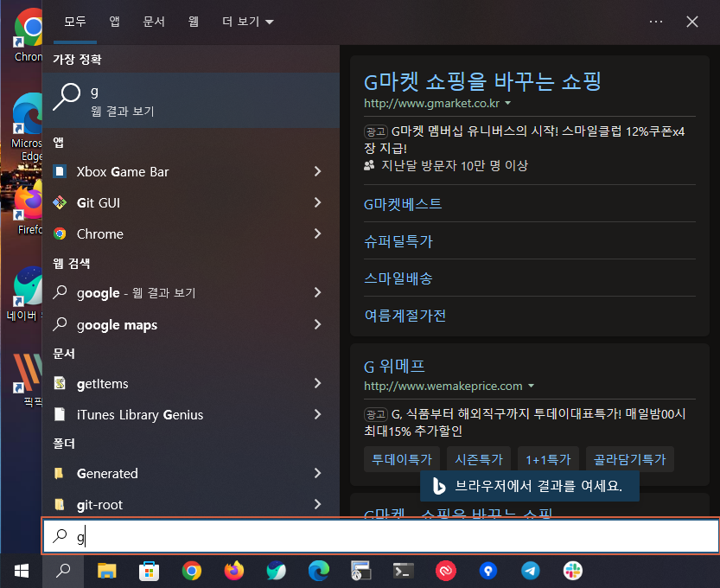Expand google web search arrow
Image resolution: width=720 pixels, height=588 pixels.
click(x=318, y=292)
